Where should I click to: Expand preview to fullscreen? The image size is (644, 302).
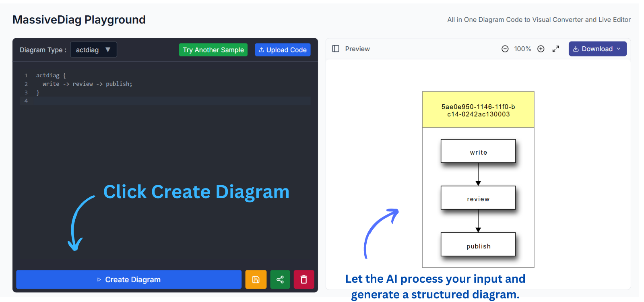556,49
